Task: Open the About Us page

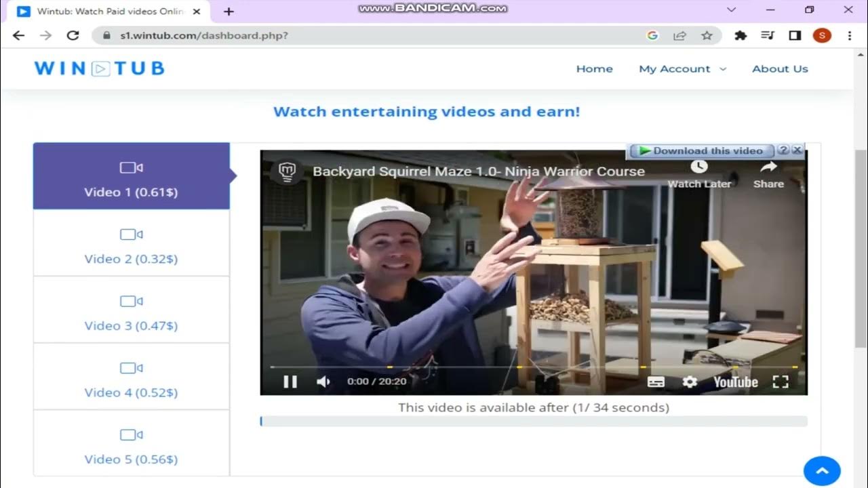Action: [x=780, y=68]
